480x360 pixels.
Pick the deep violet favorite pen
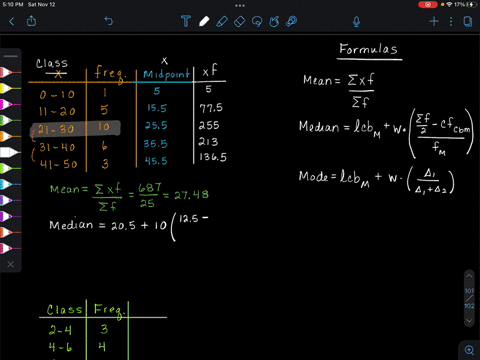10,216
